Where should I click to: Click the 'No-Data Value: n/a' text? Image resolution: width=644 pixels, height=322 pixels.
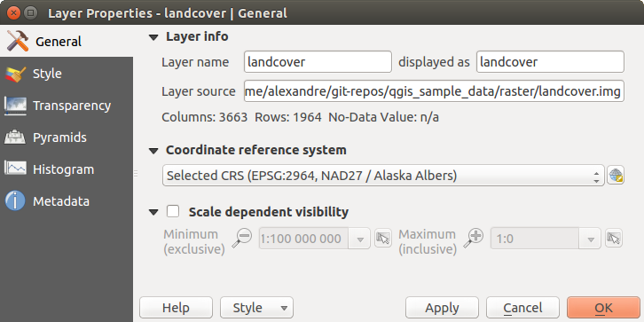point(383,117)
